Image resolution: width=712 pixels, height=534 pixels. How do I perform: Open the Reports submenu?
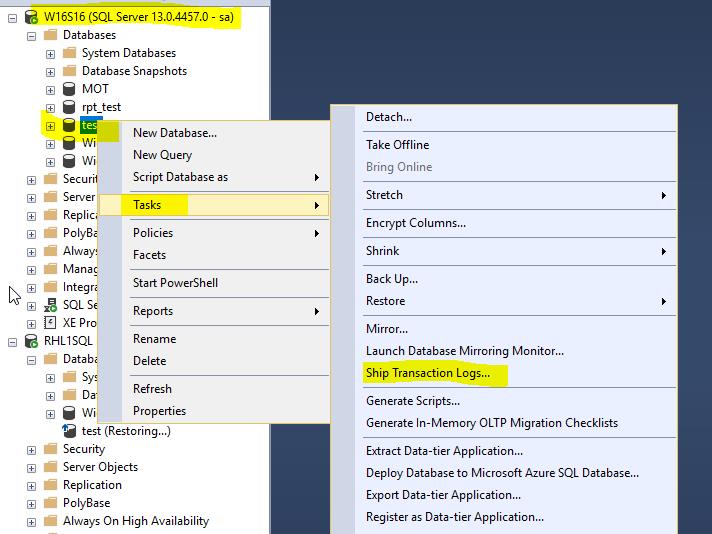(213, 311)
